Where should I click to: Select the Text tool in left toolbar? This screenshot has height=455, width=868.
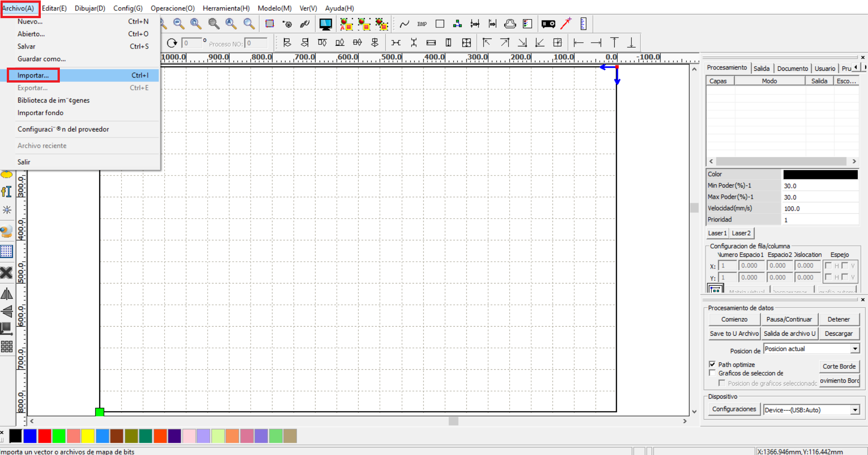(6, 191)
